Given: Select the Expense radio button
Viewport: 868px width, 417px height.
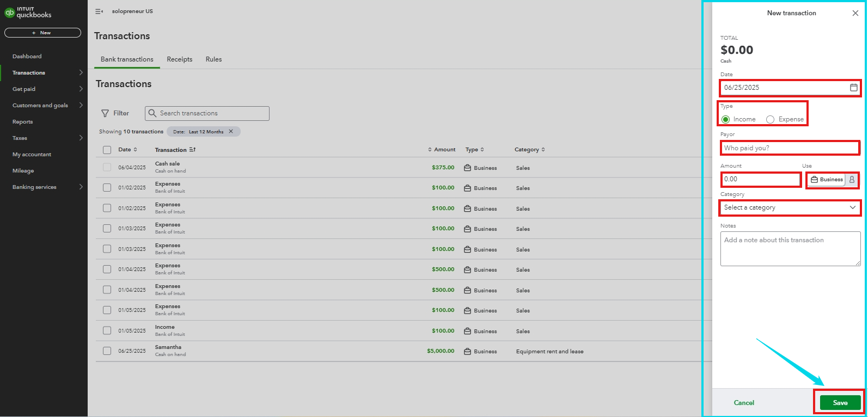Looking at the screenshot, I should tap(770, 119).
